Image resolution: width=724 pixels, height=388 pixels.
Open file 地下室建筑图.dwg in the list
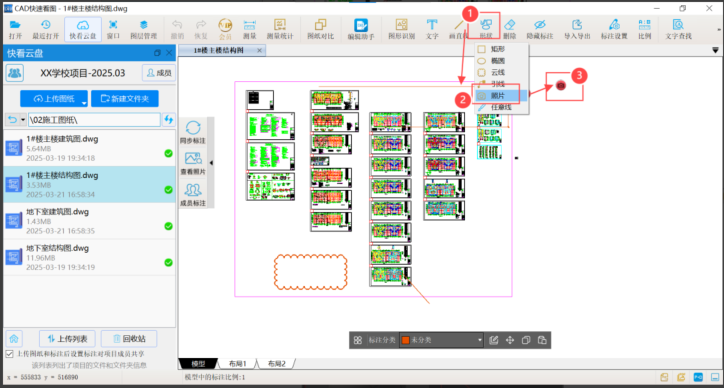pos(89,221)
